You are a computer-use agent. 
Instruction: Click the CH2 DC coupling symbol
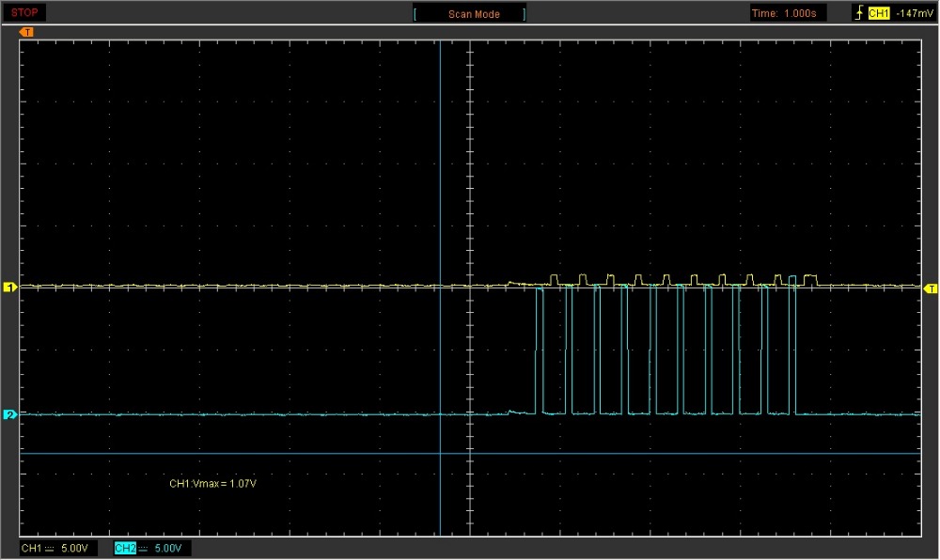[x=143, y=548]
